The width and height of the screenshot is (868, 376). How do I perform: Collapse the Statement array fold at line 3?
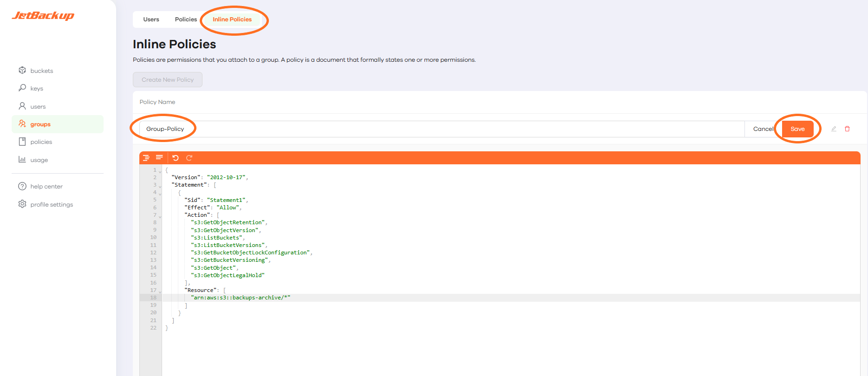point(160,186)
